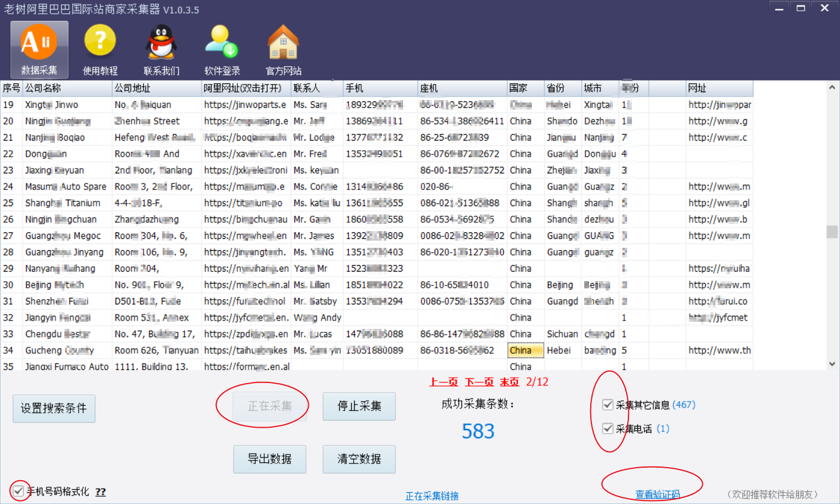Visit the 官方网站 official website icon

pos(283,50)
